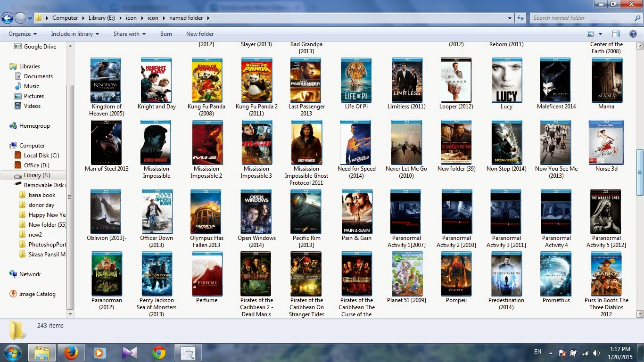Select the Kung Fu Panda (2008) cover icon
The height and width of the screenshot is (362, 644).
tap(206, 80)
